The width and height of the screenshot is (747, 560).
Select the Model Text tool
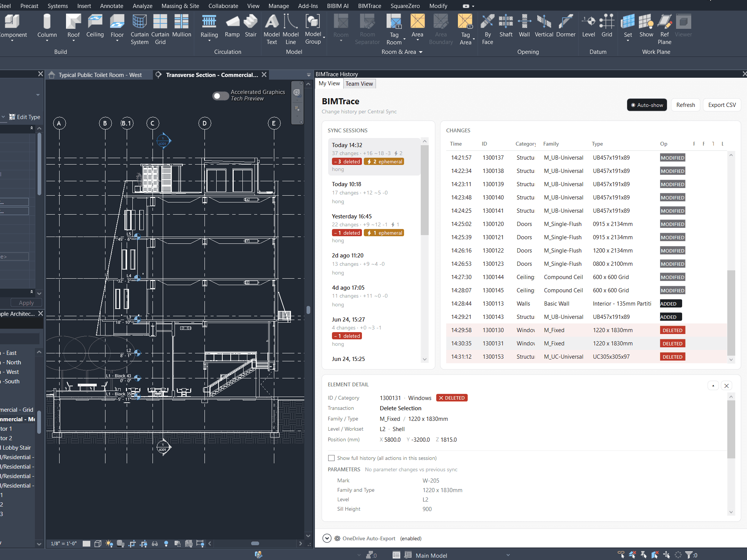coord(272,30)
